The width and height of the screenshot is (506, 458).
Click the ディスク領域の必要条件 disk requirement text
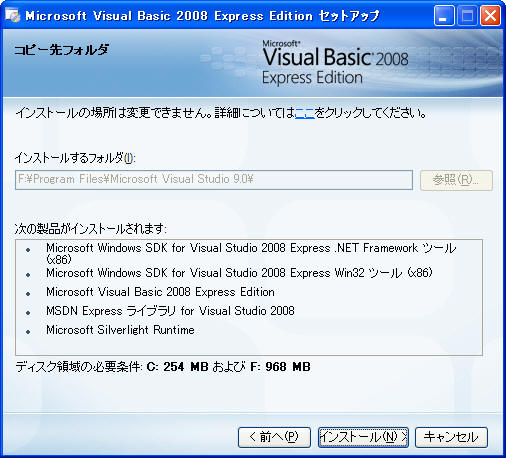(x=163, y=367)
